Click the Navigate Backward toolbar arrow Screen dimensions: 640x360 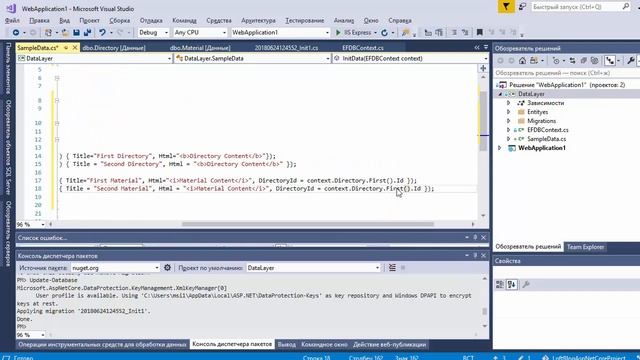tap(16, 32)
